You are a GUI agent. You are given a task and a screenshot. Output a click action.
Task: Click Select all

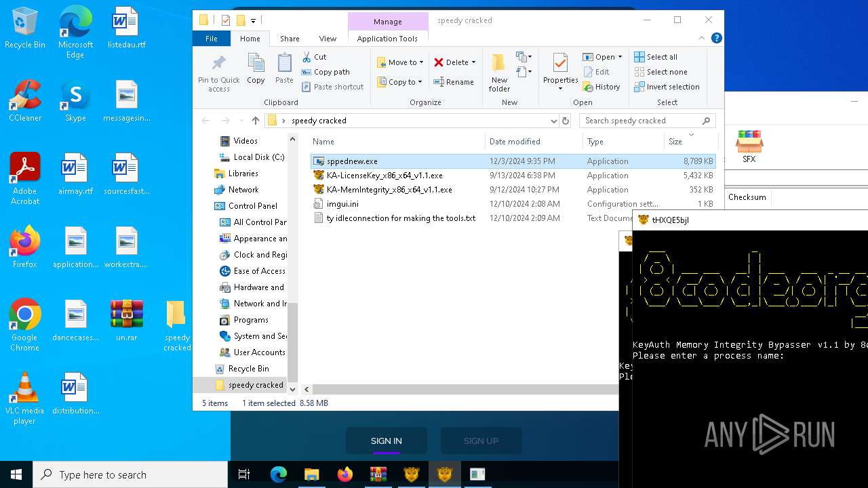(656, 57)
